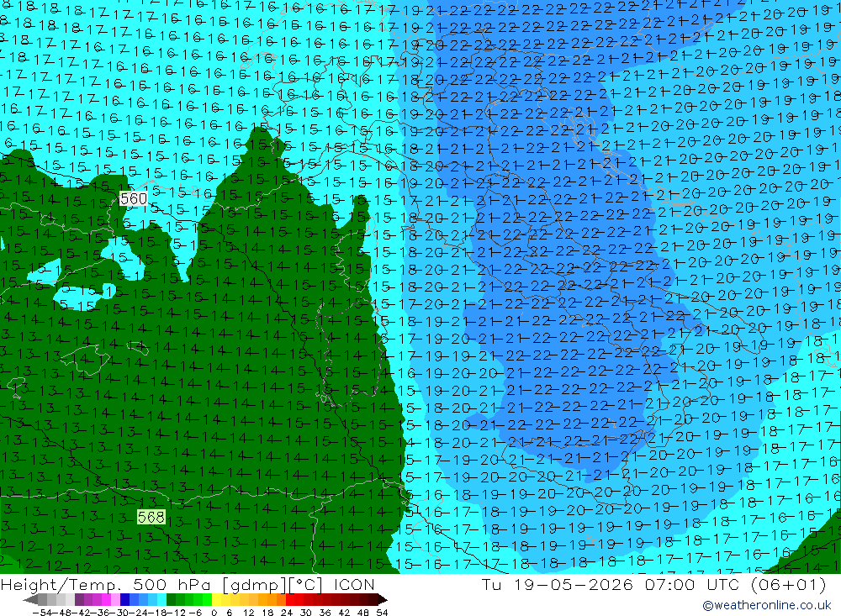The height and width of the screenshot is (616, 841).
Task: Click the dark blue swatch in color scale
Action: tap(124, 600)
